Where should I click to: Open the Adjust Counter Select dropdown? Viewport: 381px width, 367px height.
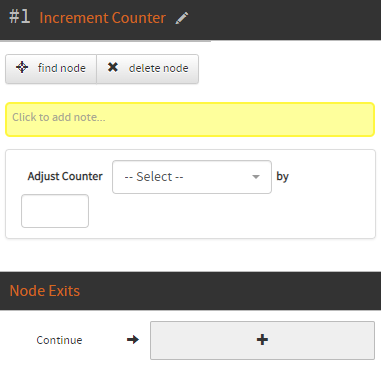point(192,177)
